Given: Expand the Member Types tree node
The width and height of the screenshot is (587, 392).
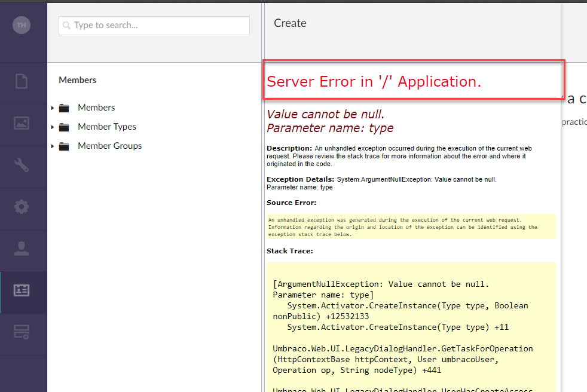Looking at the screenshot, I should [53, 127].
